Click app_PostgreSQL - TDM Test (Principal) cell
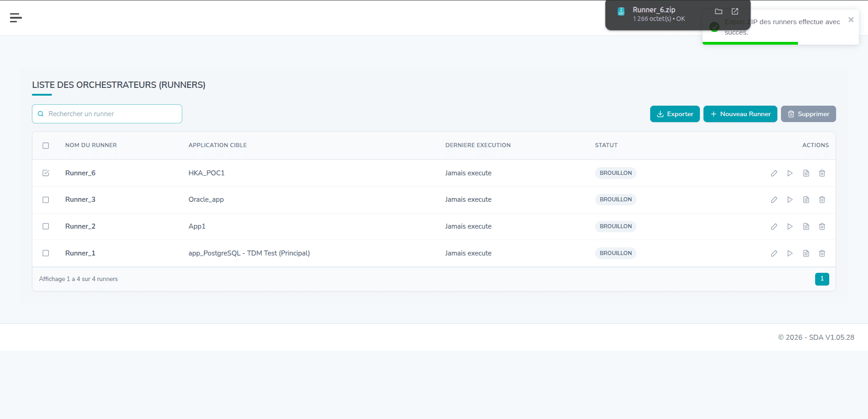The width and height of the screenshot is (868, 419). point(249,253)
